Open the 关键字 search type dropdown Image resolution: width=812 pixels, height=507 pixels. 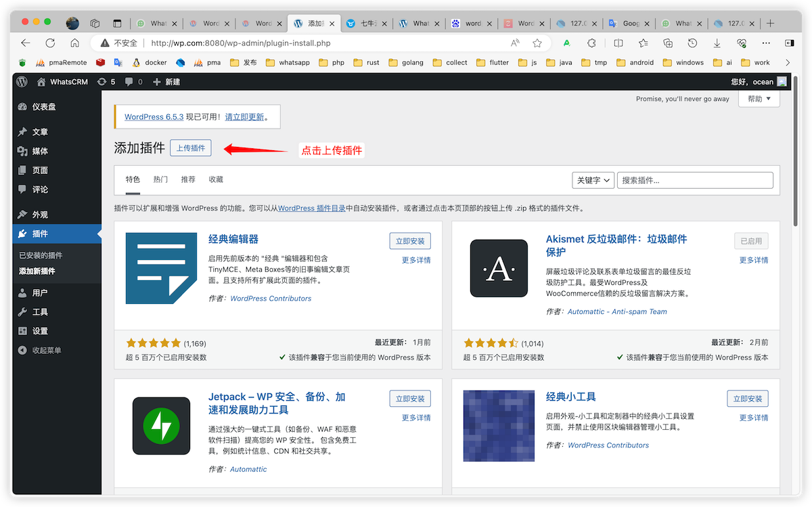pyautogui.click(x=593, y=180)
